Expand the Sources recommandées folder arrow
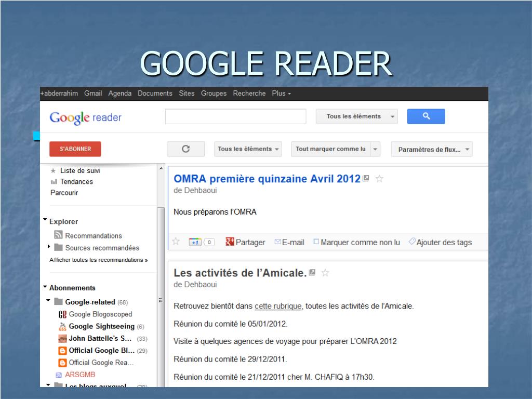 point(49,247)
